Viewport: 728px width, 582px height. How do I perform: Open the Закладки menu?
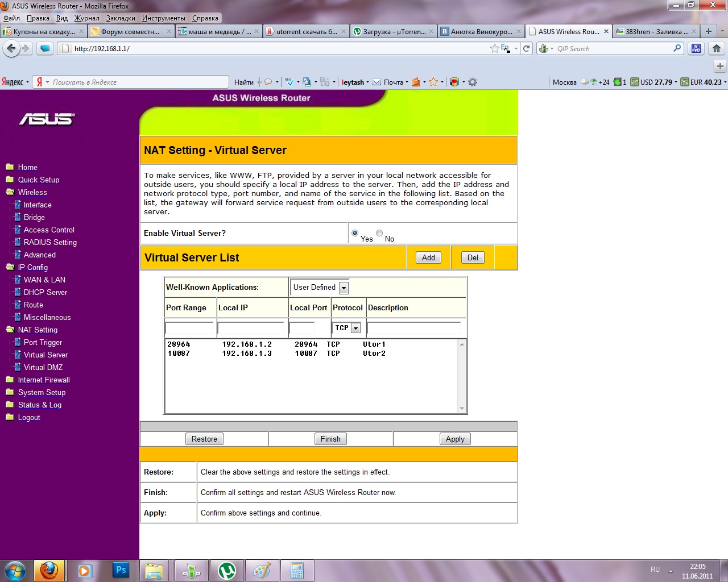(x=121, y=18)
